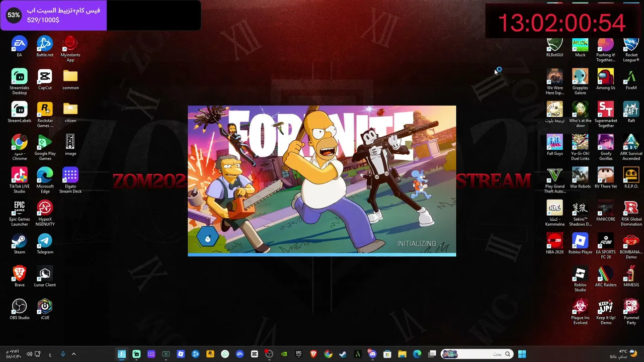
Task: Select the Raft game icon
Action: [x=631, y=112]
